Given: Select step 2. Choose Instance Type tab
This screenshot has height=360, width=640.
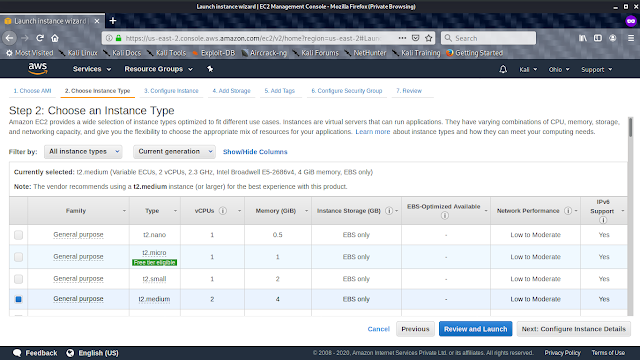Looking at the screenshot, I should (x=98, y=91).
